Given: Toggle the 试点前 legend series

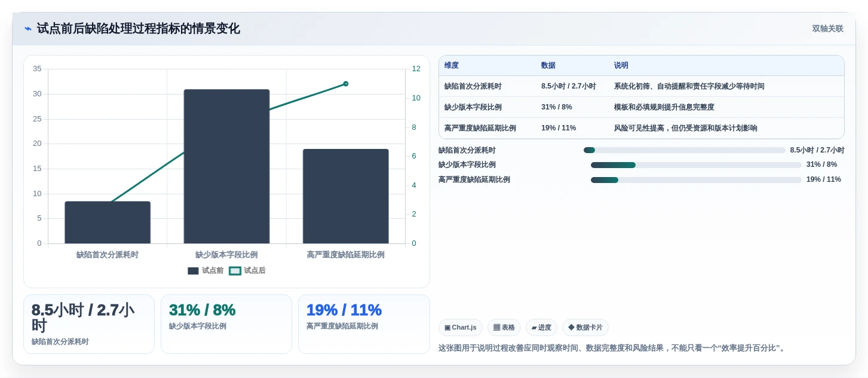Looking at the screenshot, I should tap(206, 271).
